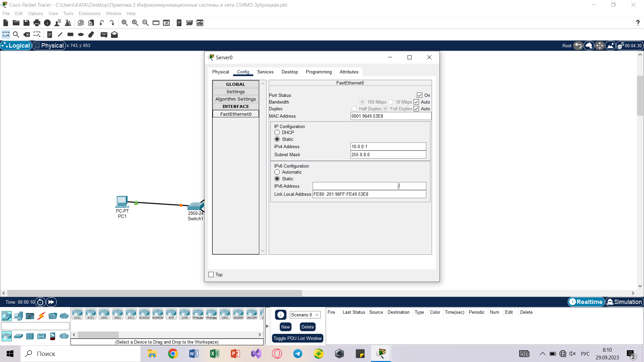This screenshot has height=362, width=644.
Task: Zoom out of the workspace
Action: click(146, 23)
